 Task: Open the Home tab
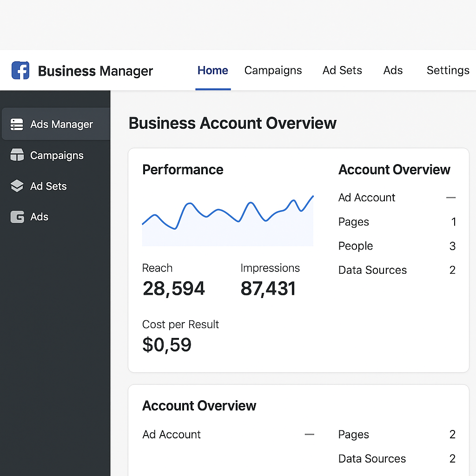click(x=212, y=71)
